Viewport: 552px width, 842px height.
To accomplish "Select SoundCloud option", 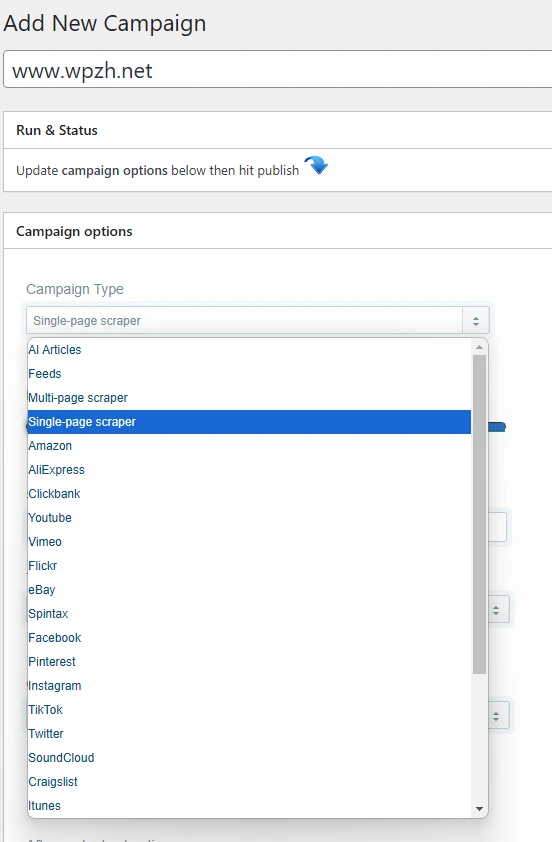I will click(249, 758).
